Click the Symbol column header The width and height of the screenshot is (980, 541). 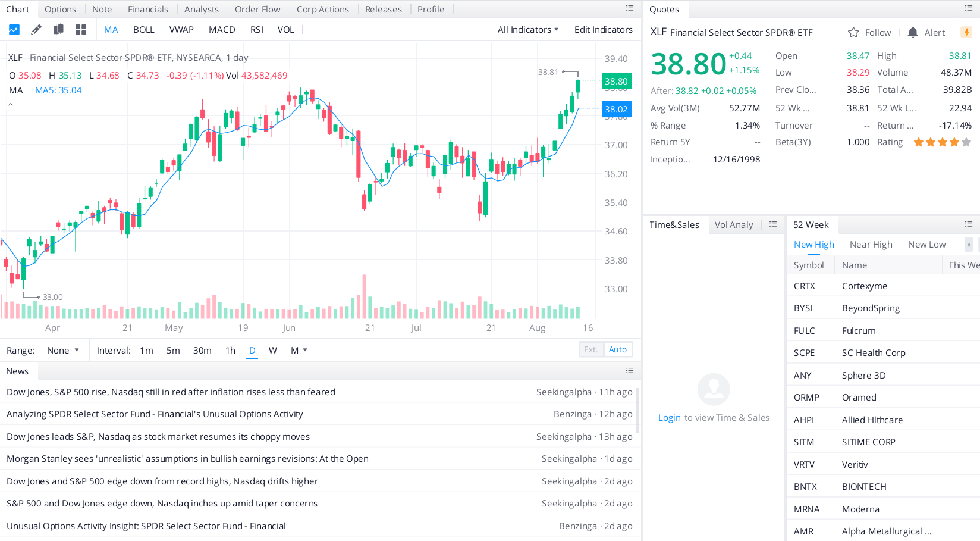click(x=809, y=265)
